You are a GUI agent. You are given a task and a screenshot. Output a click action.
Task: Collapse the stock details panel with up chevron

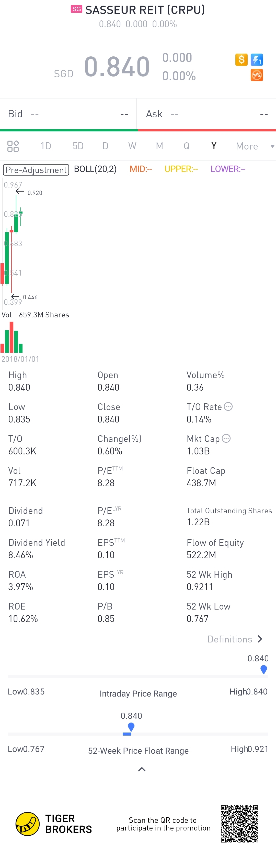pos(142,769)
